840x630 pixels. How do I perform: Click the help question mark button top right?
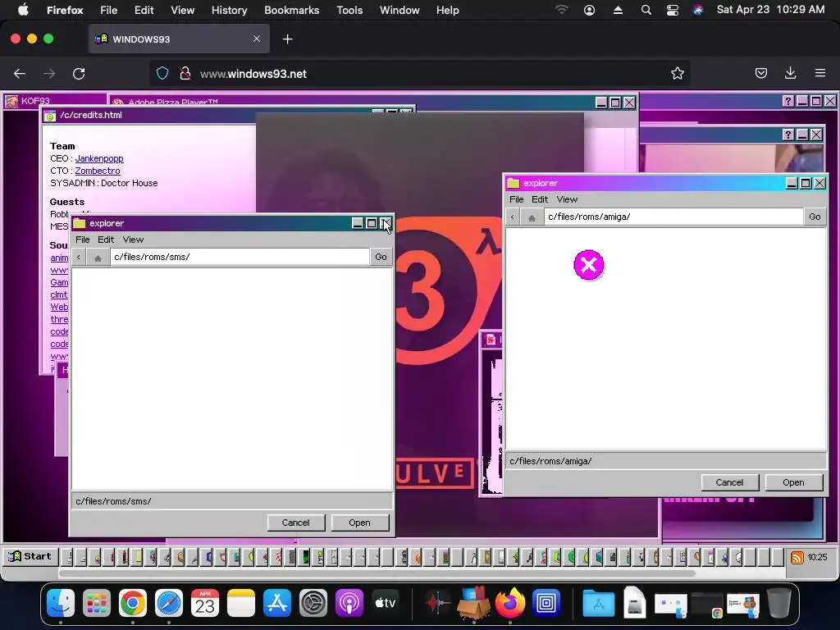coord(787,101)
